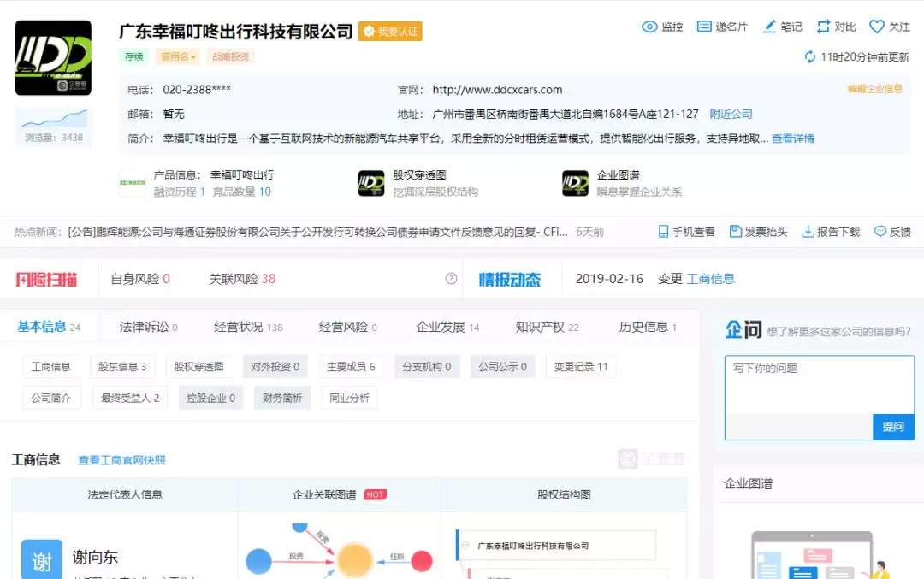Viewport: 924px width, 579px height.
Task: Click the question input text box
Action: tap(819, 385)
